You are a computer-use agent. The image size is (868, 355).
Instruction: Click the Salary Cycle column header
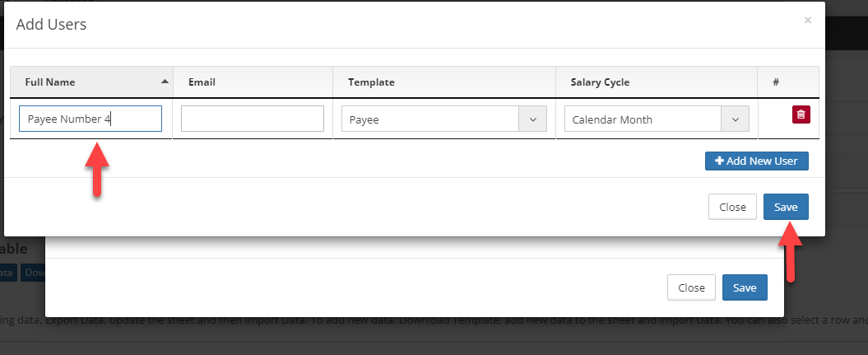(600, 82)
